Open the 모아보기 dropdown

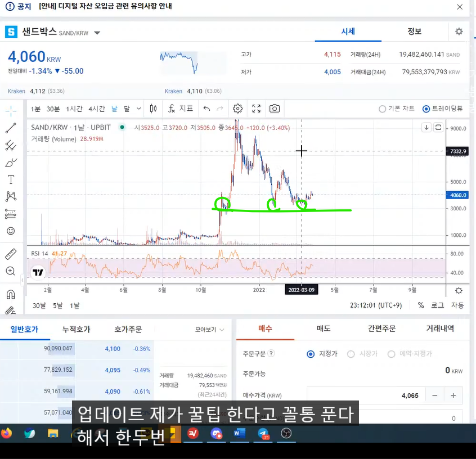point(209,330)
